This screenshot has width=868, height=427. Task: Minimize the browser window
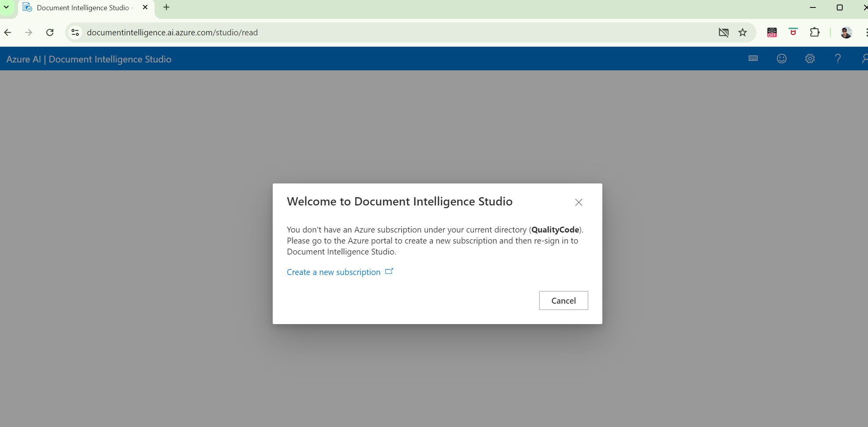tap(813, 7)
